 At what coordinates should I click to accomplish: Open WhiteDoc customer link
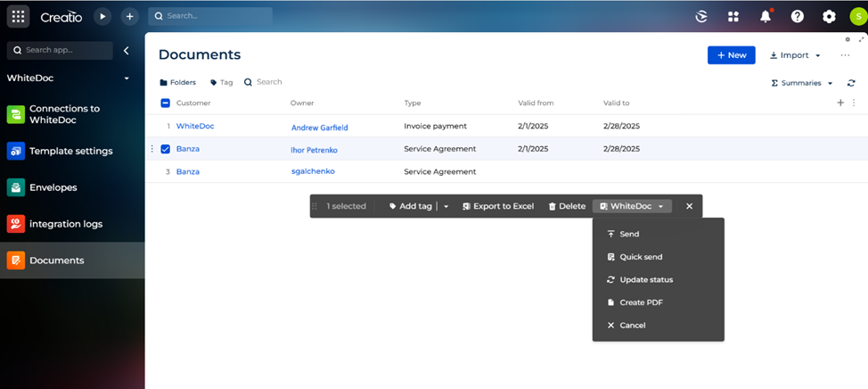pyautogui.click(x=195, y=126)
